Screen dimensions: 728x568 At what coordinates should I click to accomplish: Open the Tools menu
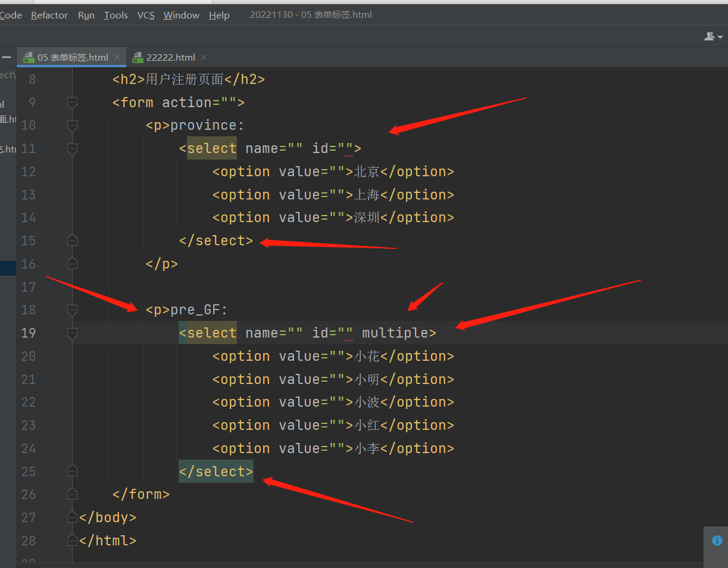(115, 15)
